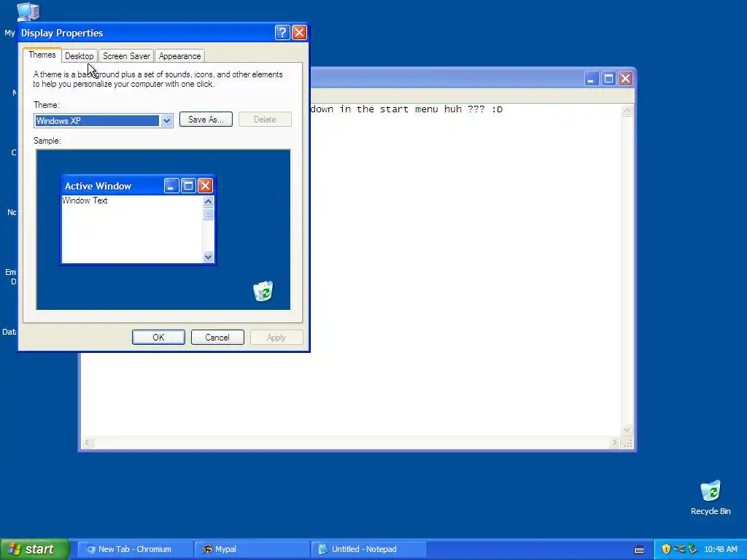The image size is (747, 560).
Task: Click OK in Display Properties
Action: coord(158,337)
